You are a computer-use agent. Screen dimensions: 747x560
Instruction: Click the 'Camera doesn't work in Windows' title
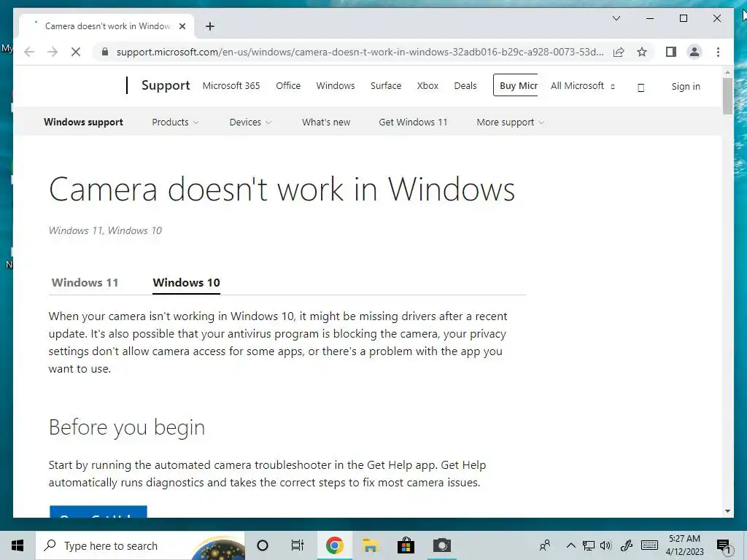(x=282, y=189)
